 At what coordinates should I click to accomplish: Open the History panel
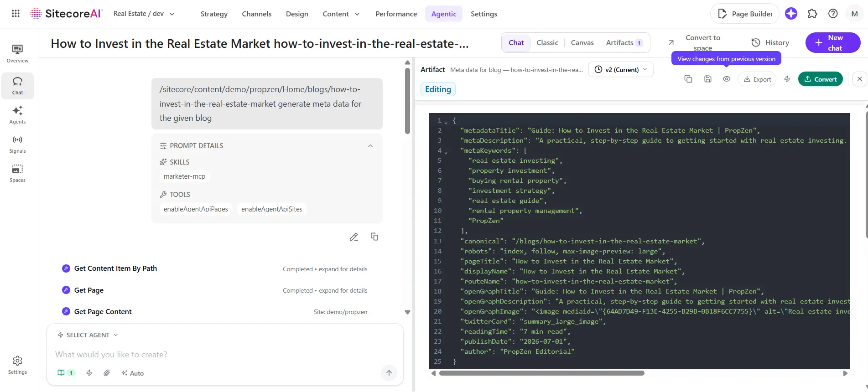coord(770,42)
